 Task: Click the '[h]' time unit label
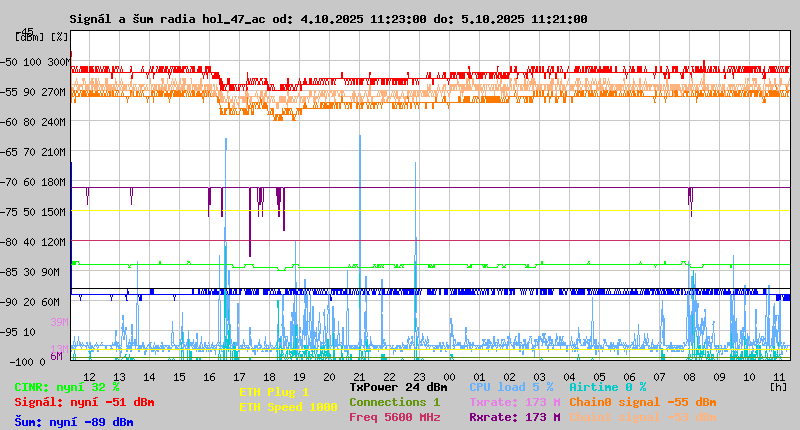coord(779,387)
